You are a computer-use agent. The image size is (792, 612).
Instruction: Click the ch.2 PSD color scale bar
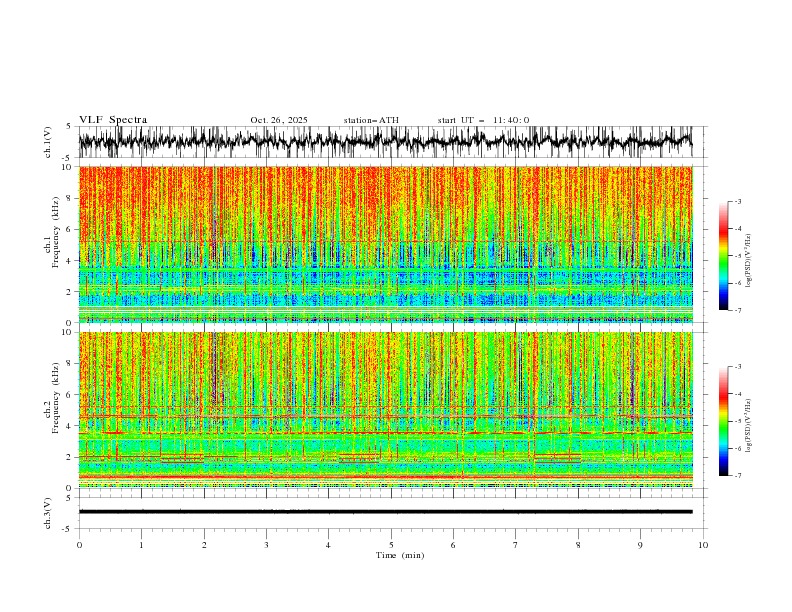723,421
